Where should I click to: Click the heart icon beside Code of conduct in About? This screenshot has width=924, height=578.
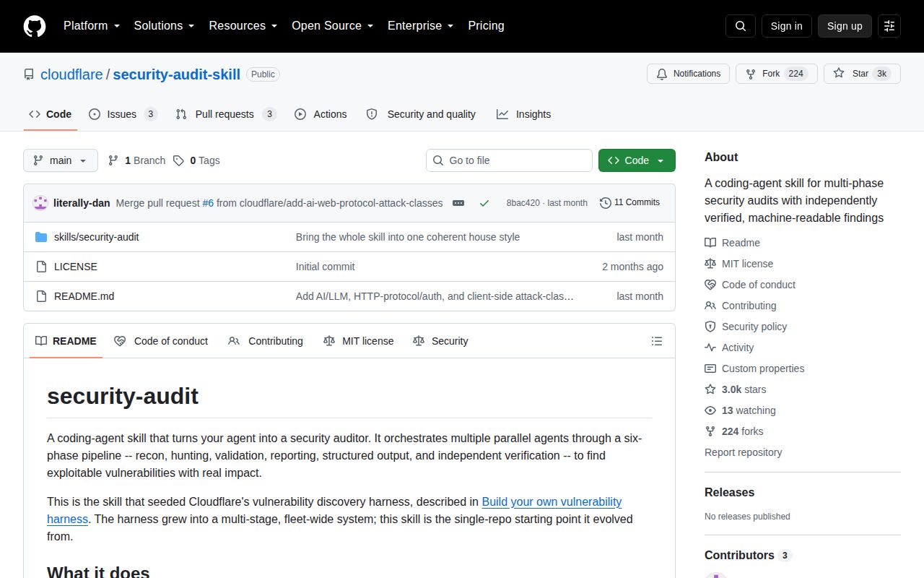710,285
